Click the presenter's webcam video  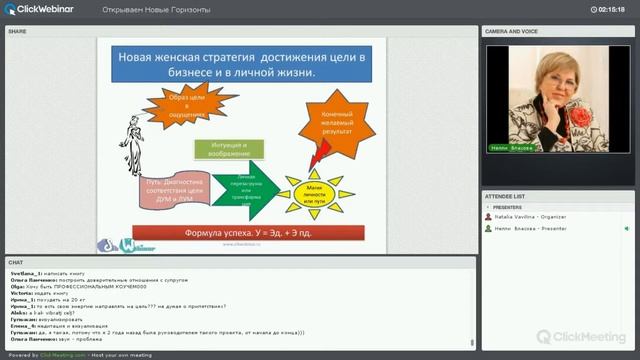[558, 99]
